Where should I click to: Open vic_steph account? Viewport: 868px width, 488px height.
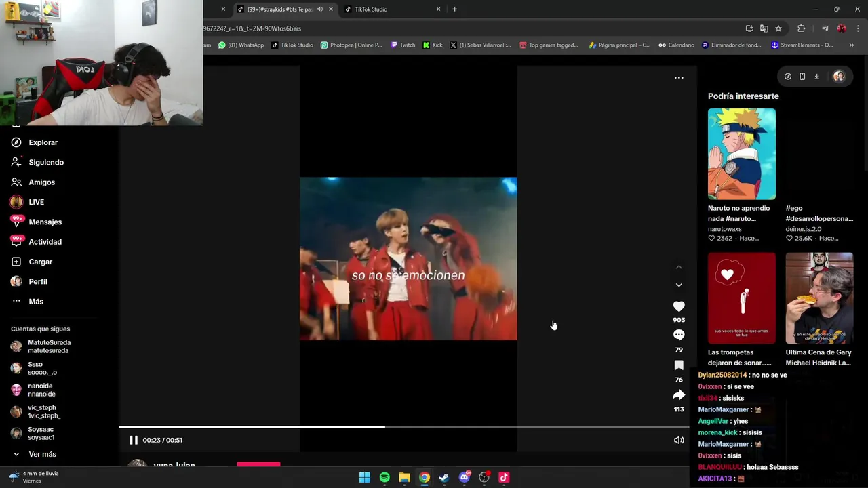tap(43, 411)
